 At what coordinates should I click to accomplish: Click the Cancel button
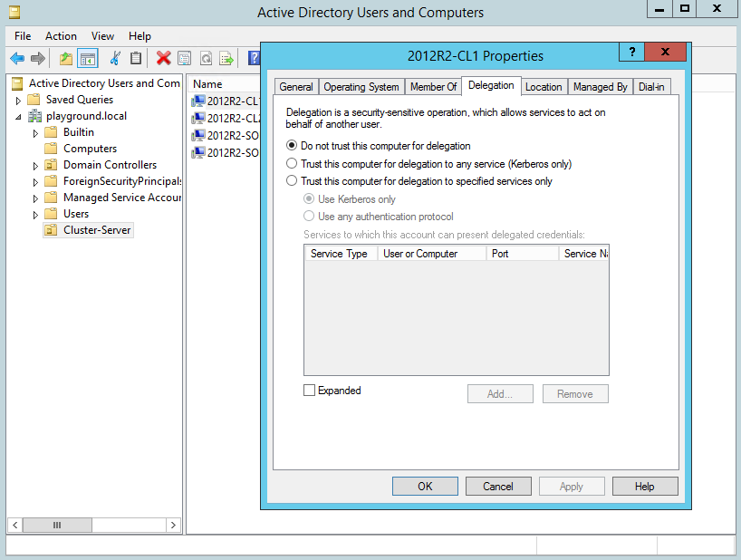pos(497,487)
